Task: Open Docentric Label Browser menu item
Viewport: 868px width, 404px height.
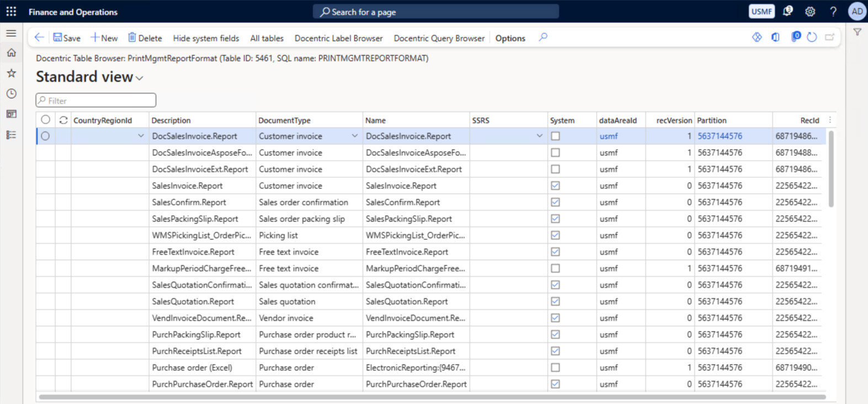Action: click(338, 38)
